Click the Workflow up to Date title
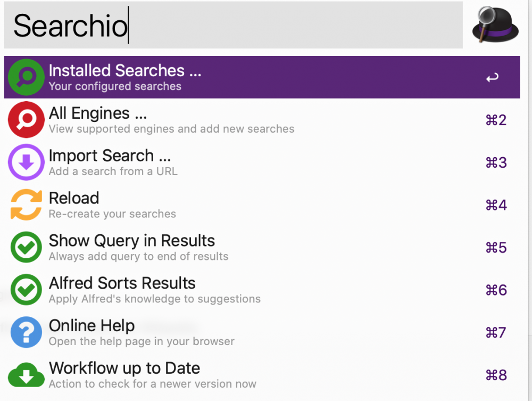 pos(124,369)
